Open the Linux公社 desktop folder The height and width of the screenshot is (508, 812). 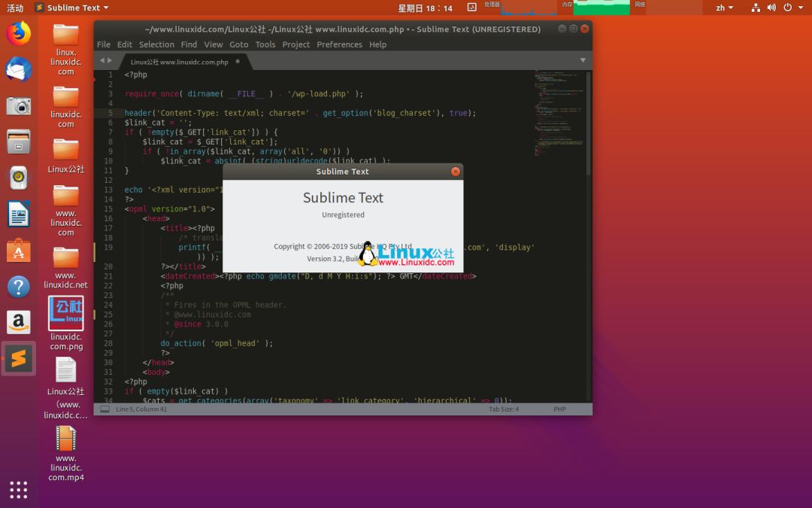pyautogui.click(x=65, y=156)
